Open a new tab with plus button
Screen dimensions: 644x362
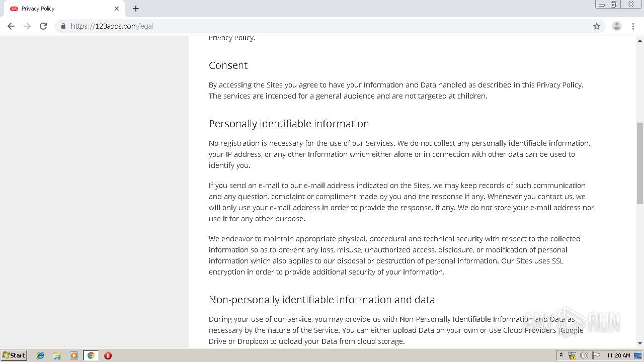(136, 9)
